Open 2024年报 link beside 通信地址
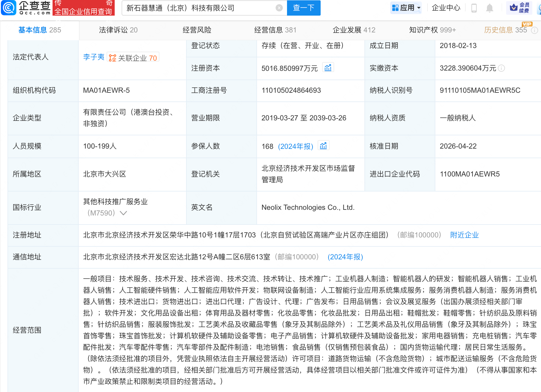Screen dimensions: 541x392 point(345,257)
